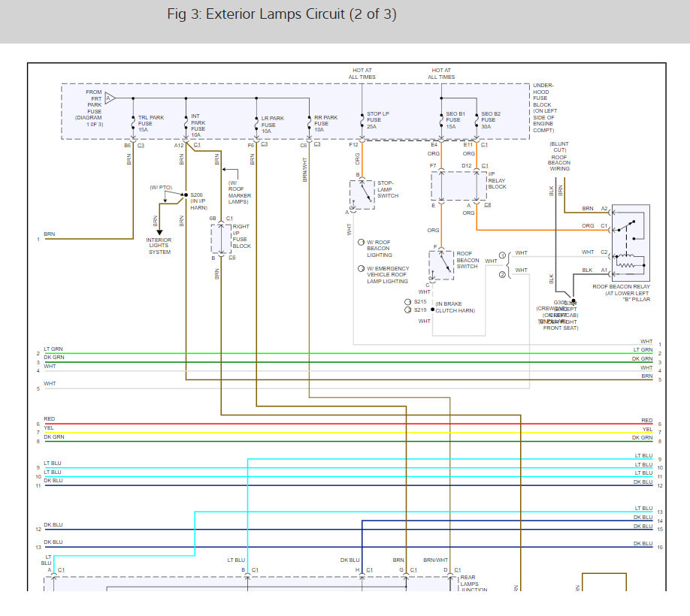This screenshot has height=616, width=690.
Task: Click the circled 1 roof beacon lighting legend
Action: click(362, 243)
